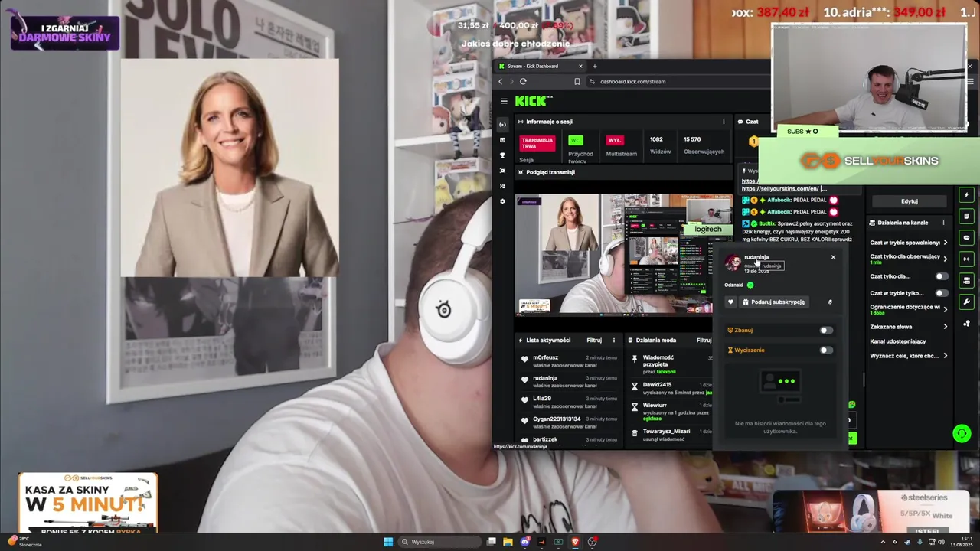Click the lightning bolt quick-action icon on the right rail
This screenshot has width=980, height=551.
tap(966, 195)
